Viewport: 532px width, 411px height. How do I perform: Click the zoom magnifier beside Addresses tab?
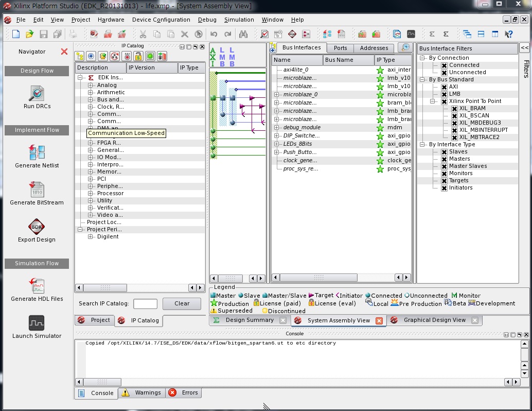point(405,47)
